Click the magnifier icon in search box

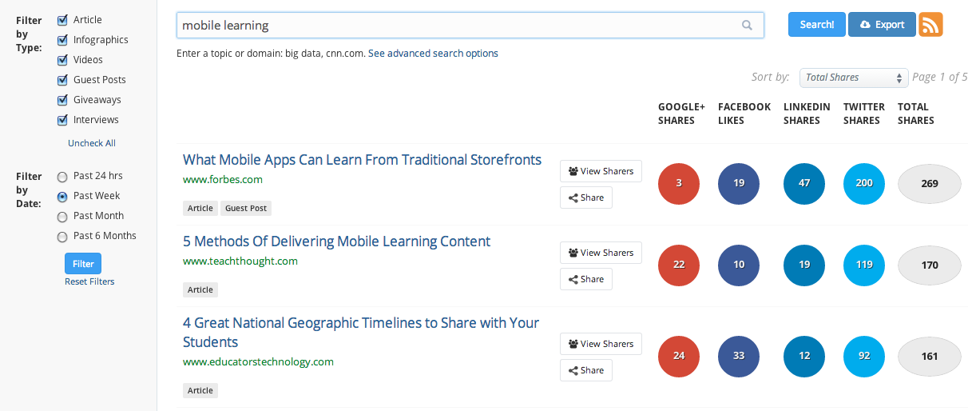(747, 26)
